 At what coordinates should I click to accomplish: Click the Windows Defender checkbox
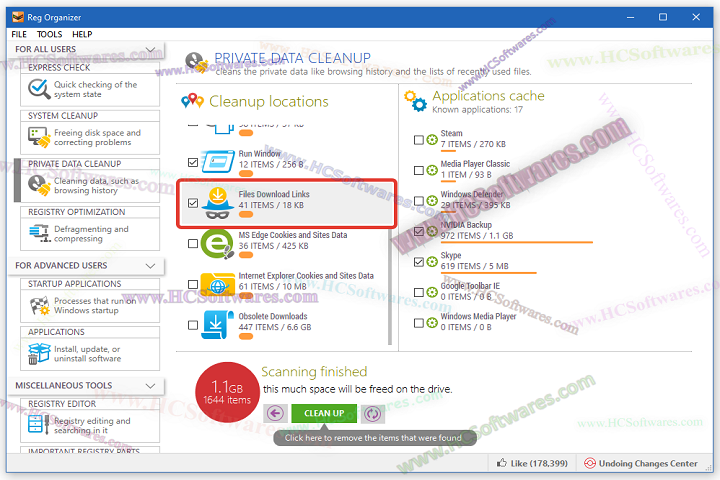pyautogui.click(x=418, y=201)
